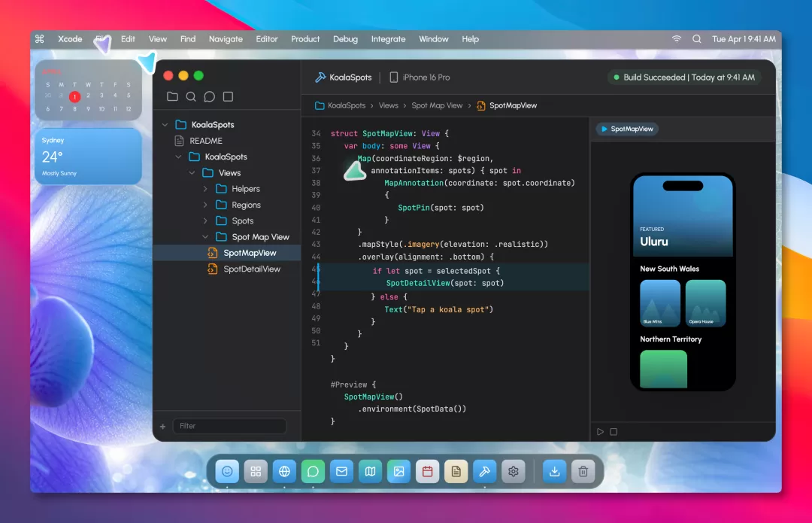This screenshot has width=812, height=523.
Task: Tap the Opera House card in preview
Action: (706, 303)
